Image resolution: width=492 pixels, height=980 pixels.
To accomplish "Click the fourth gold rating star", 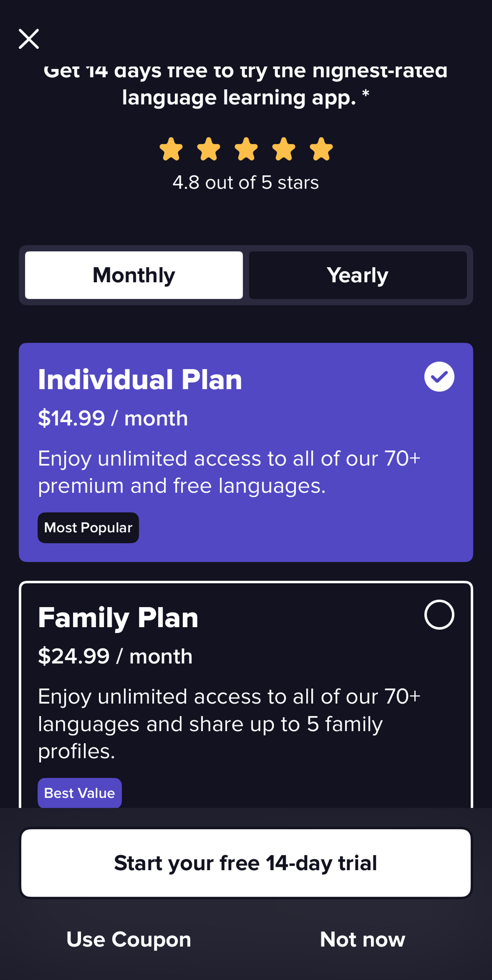I will pyautogui.click(x=284, y=149).
